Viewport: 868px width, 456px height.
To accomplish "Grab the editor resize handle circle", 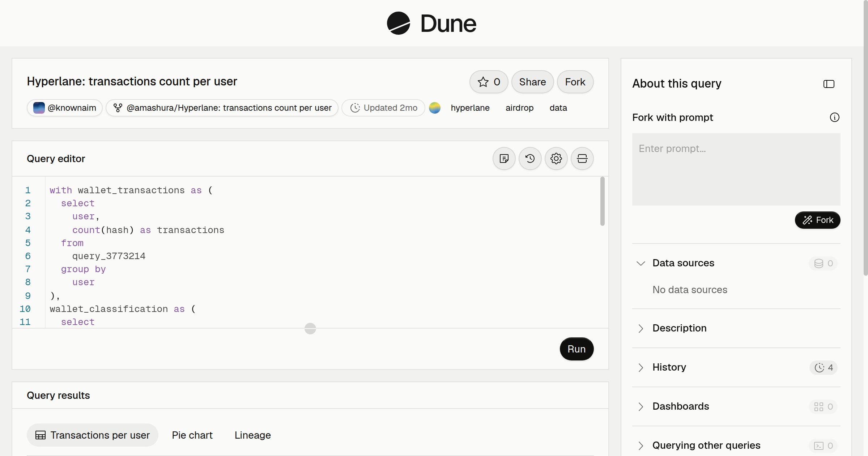I will point(310,329).
